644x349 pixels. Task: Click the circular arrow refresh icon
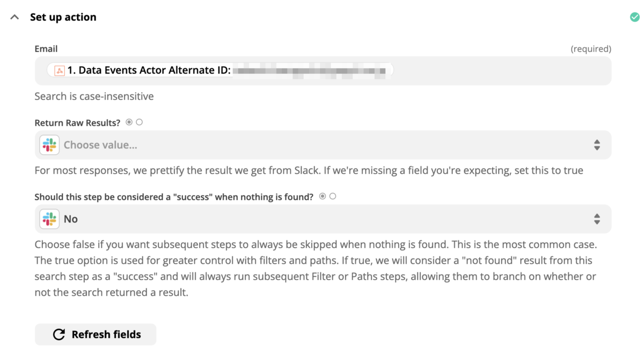click(x=58, y=335)
